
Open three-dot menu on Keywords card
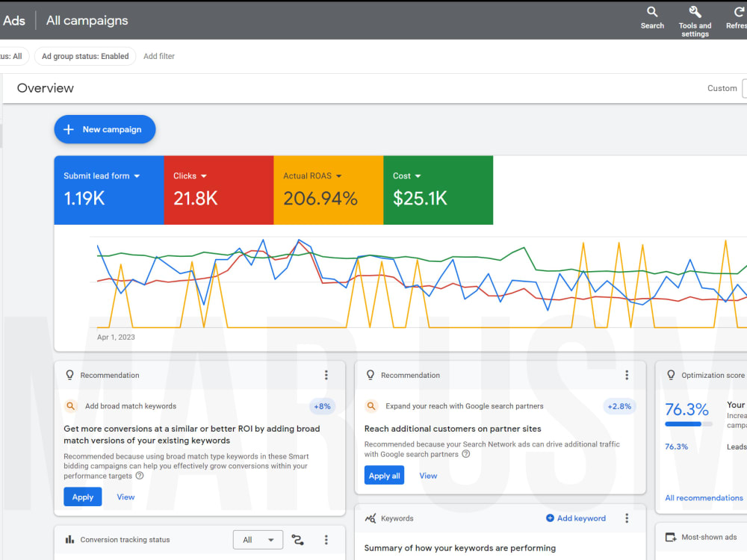(x=627, y=518)
